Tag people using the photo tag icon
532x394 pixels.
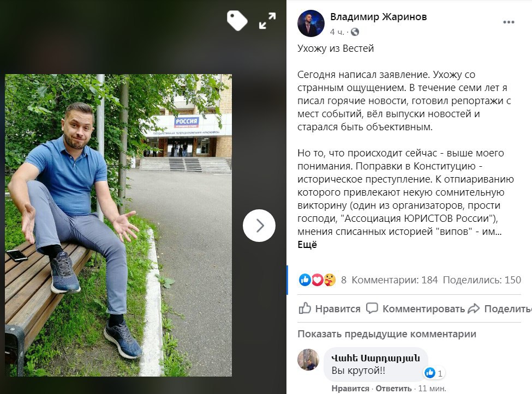(x=237, y=20)
